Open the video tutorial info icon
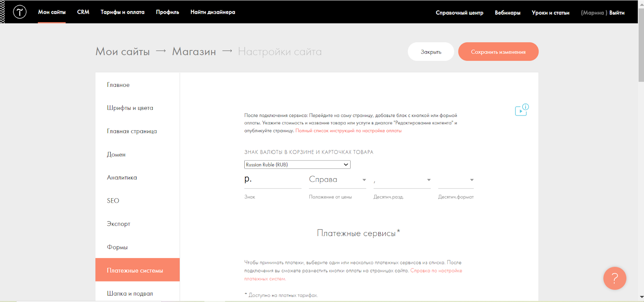 click(522, 110)
